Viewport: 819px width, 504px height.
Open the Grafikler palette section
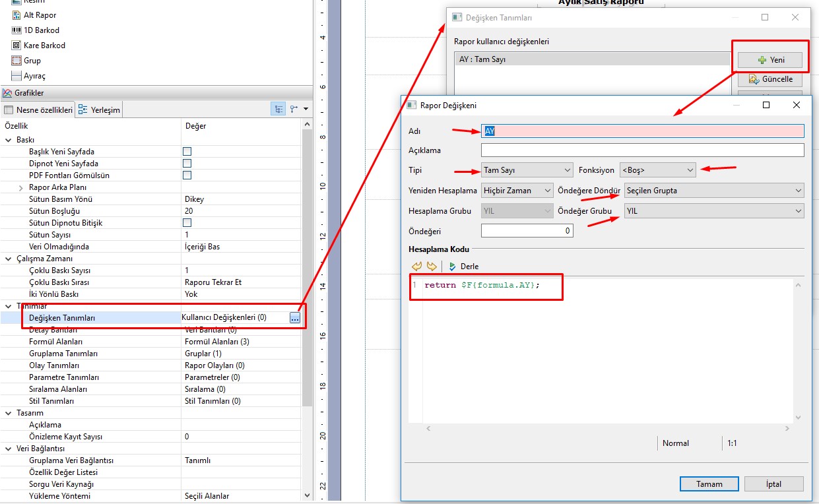click(28, 93)
